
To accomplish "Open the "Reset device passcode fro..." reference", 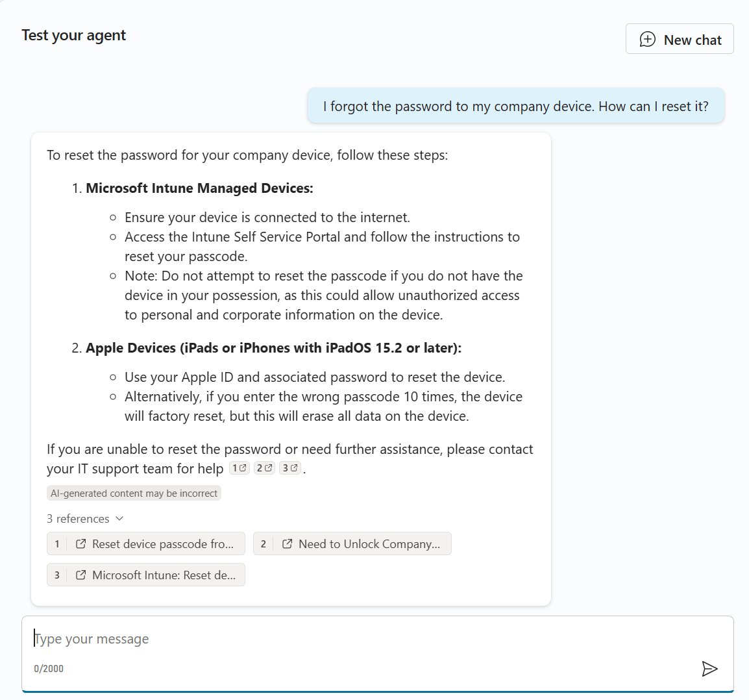I will click(x=162, y=544).
